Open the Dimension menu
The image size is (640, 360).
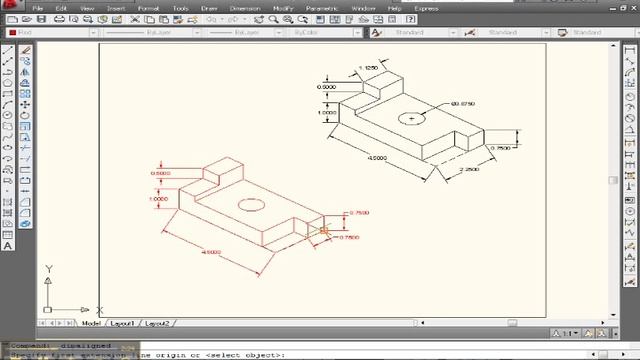tap(245, 8)
